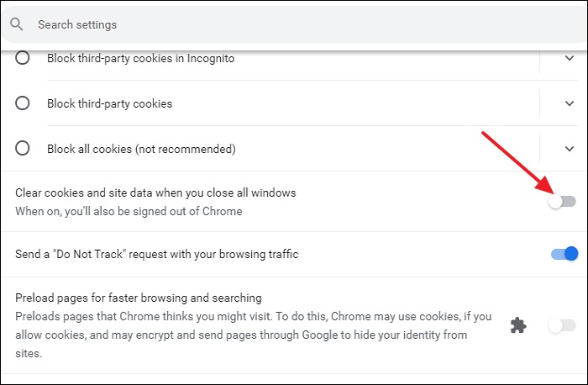Viewport: 588px width, 385px height.
Task: Select Block third-party cookies in Incognito radio
Action: click(23, 59)
